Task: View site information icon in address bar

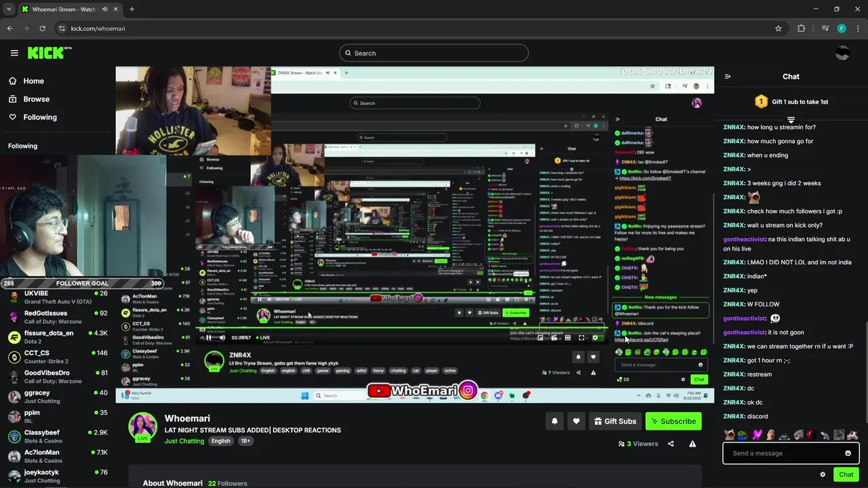Action: [x=62, y=28]
